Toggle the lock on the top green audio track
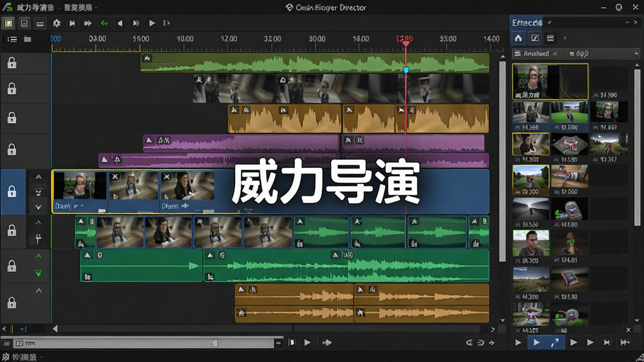Viewport: 644px width, 362px height. point(12,63)
